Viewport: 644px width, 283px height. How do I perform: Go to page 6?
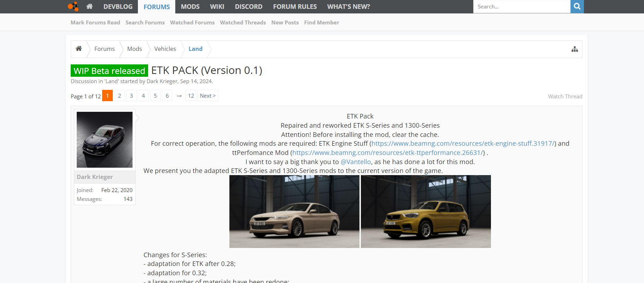(167, 96)
